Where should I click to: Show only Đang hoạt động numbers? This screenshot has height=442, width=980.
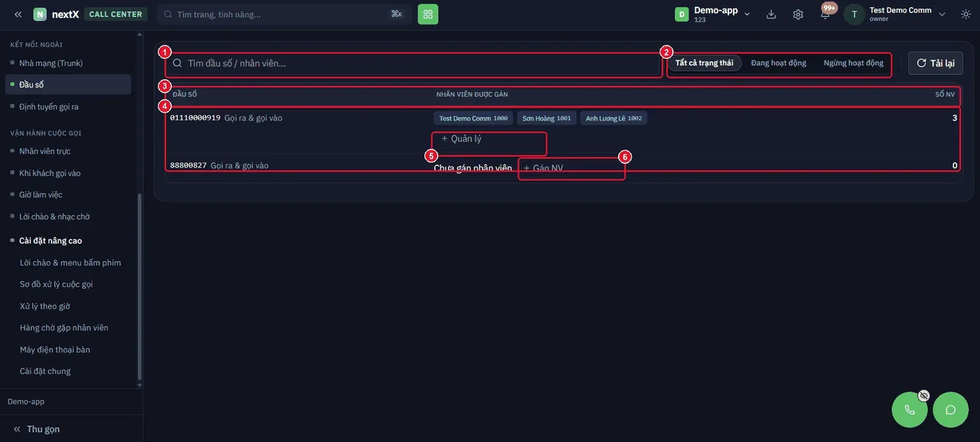[778, 63]
